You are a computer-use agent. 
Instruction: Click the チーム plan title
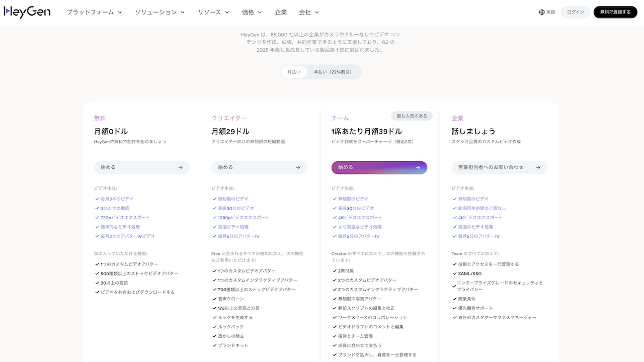tap(340, 118)
